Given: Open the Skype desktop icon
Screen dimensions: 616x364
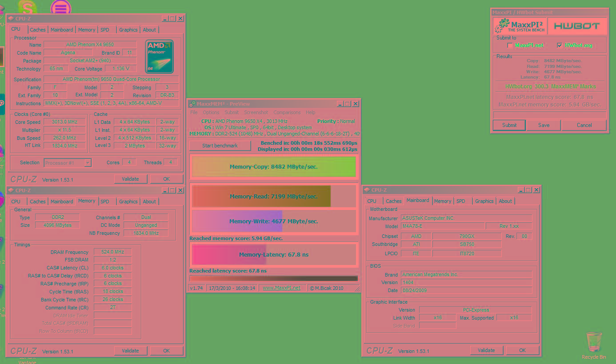Looking at the screenshot, I should point(28,7).
